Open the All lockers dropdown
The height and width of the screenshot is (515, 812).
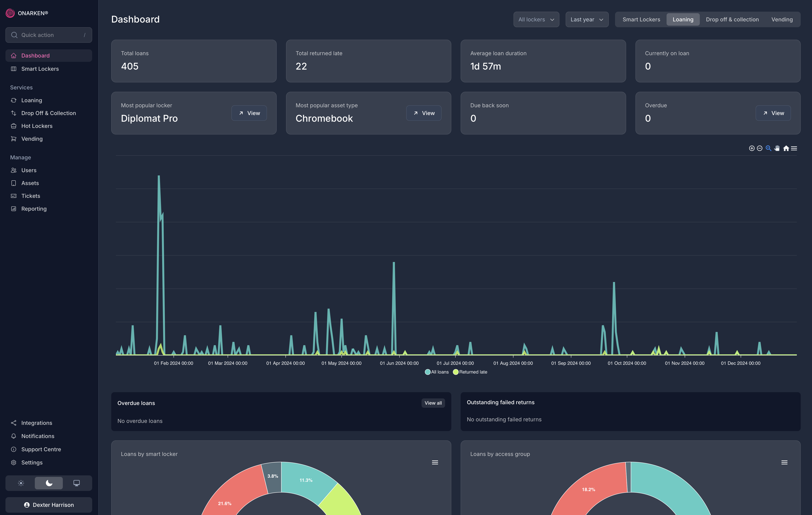pos(536,20)
